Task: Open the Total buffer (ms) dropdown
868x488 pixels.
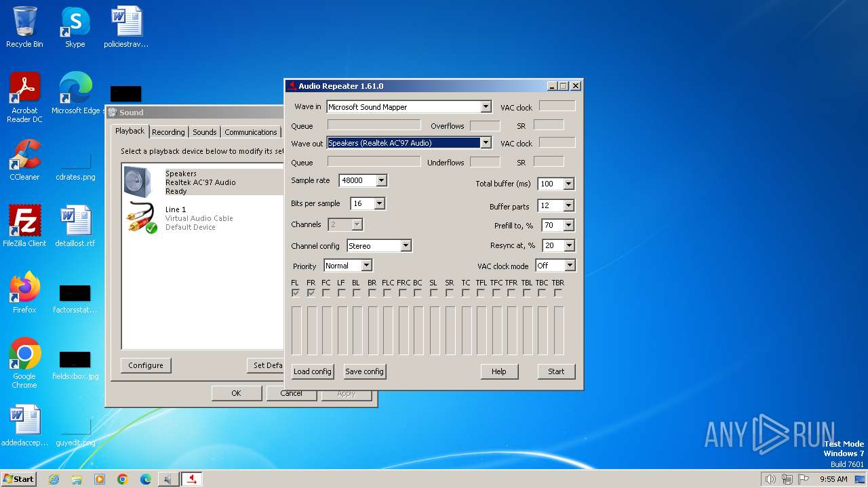Action: click(x=568, y=184)
